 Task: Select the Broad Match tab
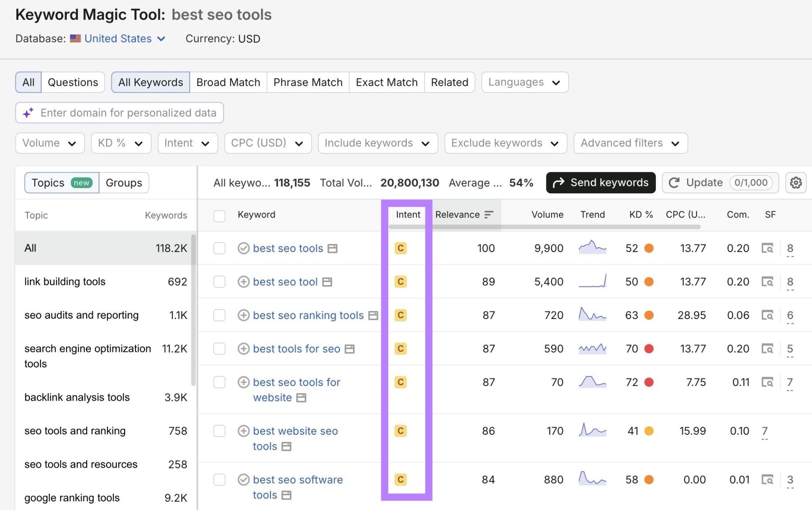pos(228,82)
